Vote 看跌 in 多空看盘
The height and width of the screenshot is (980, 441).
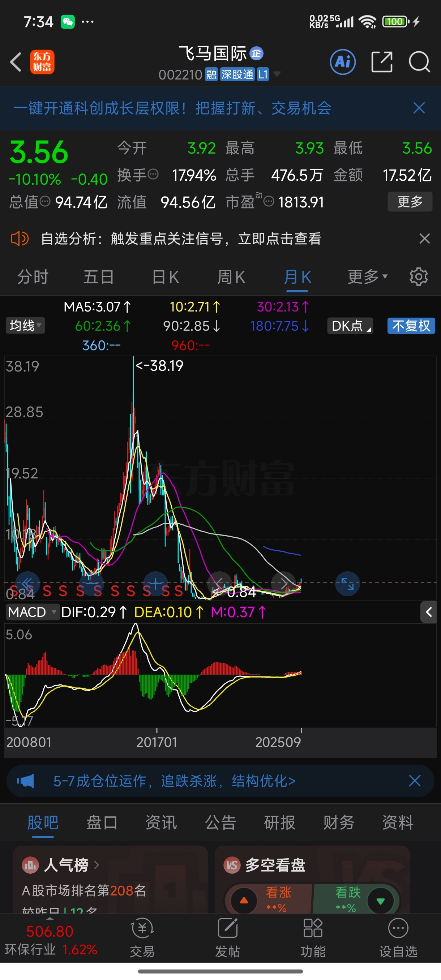point(357,900)
